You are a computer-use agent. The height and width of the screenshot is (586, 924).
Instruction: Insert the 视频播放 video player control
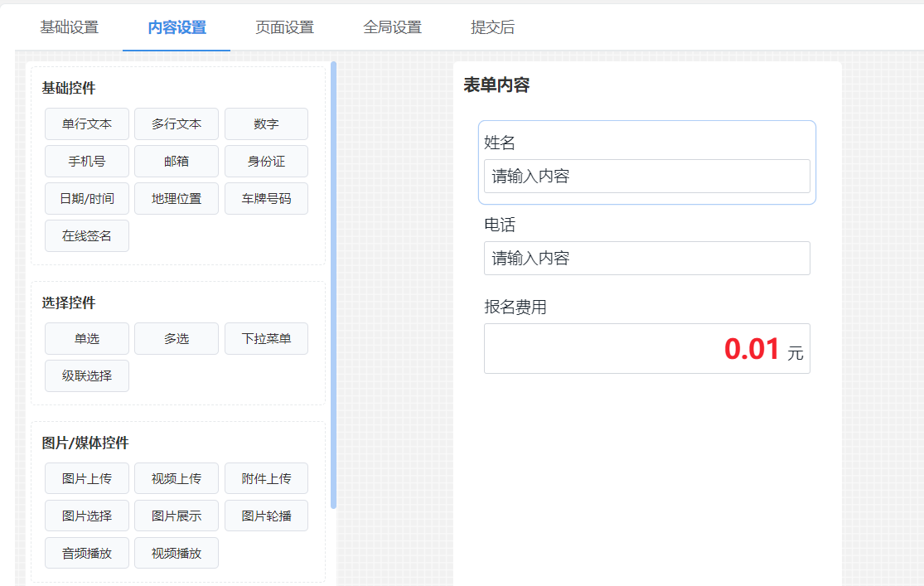pos(177,553)
